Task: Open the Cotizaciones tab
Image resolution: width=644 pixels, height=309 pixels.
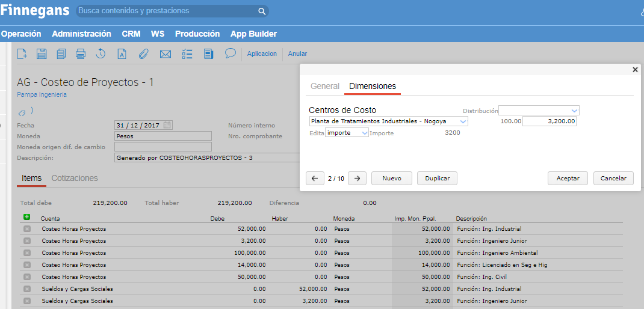Action: click(x=75, y=179)
